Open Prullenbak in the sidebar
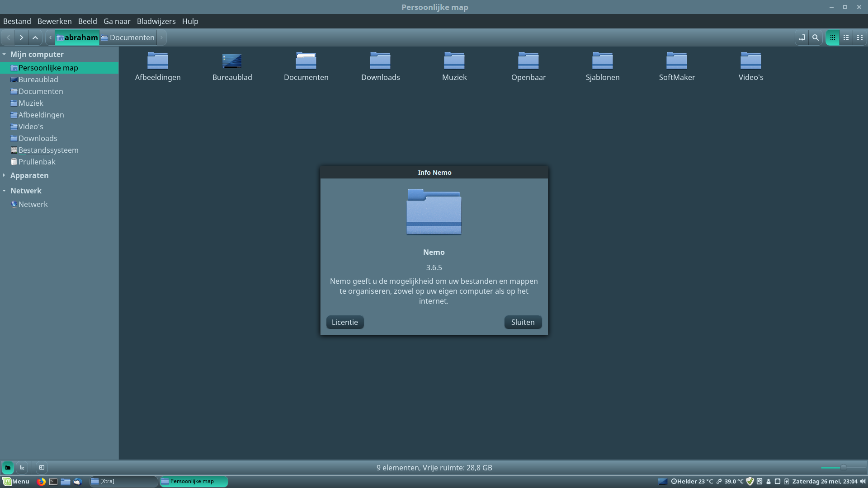The height and width of the screenshot is (488, 868). [59, 162]
